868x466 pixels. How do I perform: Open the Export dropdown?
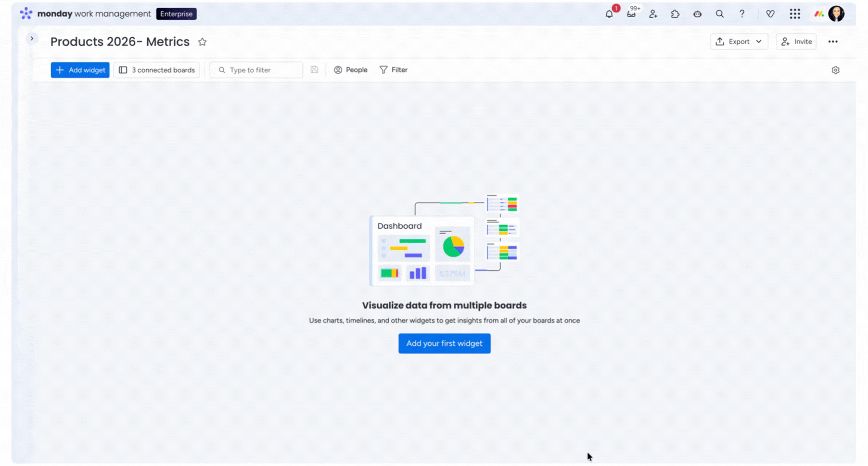click(739, 42)
